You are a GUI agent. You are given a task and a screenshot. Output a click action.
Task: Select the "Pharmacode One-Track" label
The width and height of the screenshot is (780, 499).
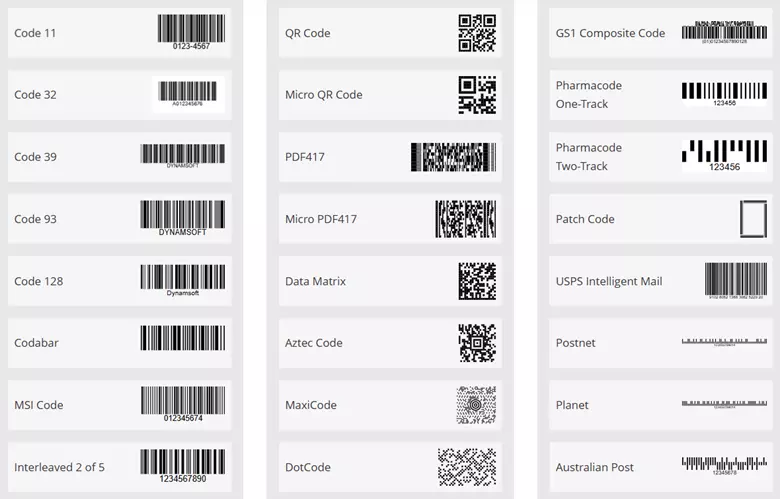pyautogui.click(x=588, y=95)
